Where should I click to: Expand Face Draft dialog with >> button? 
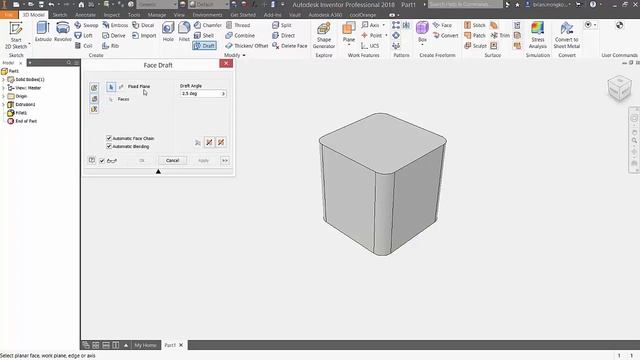(224, 161)
